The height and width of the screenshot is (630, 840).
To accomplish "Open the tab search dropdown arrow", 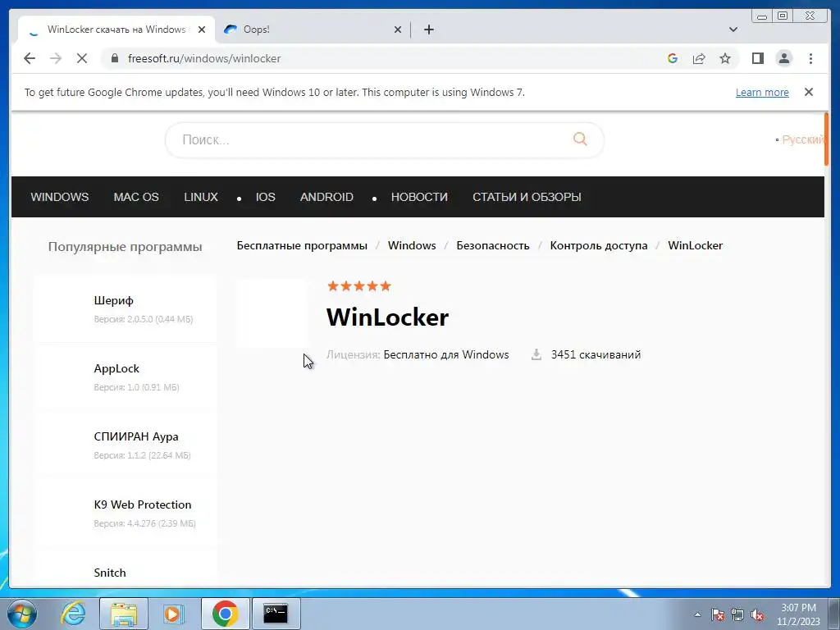I will pos(733,30).
